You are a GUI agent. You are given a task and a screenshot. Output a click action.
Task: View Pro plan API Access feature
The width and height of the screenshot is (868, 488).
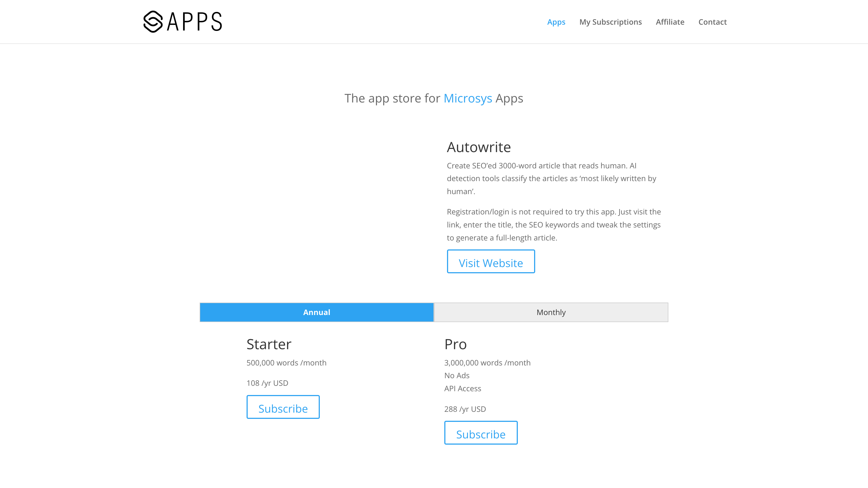pyautogui.click(x=462, y=388)
